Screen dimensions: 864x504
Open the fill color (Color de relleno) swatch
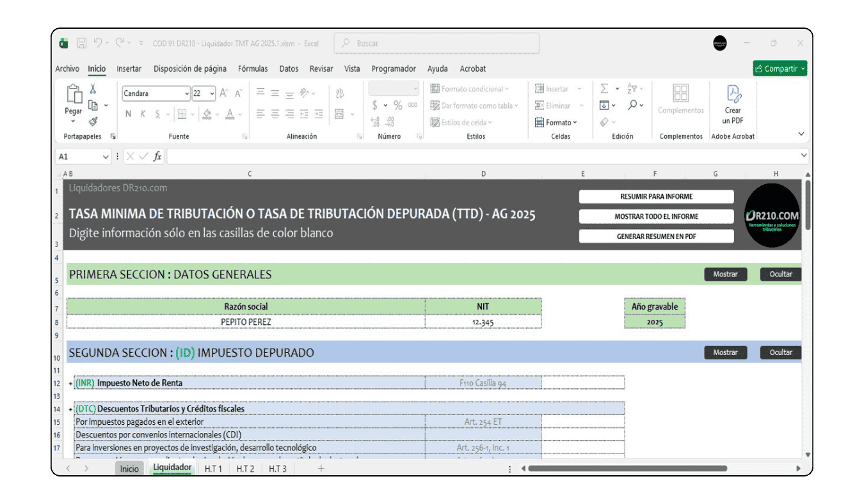pos(208,114)
